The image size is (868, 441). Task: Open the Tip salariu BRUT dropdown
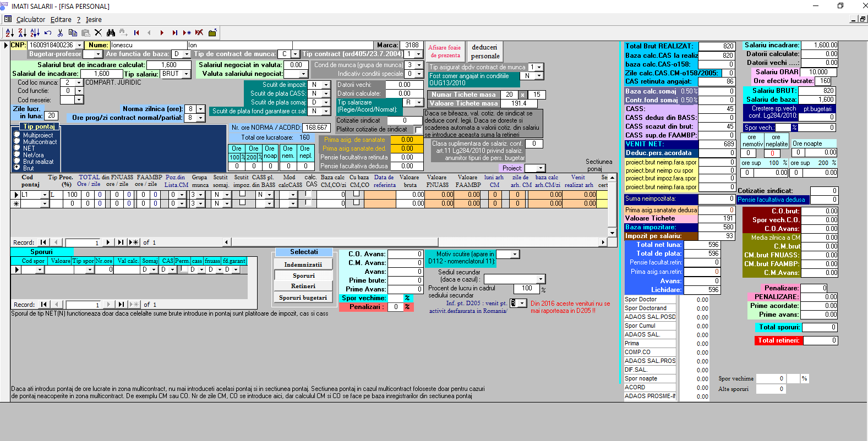pyautogui.click(x=186, y=74)
